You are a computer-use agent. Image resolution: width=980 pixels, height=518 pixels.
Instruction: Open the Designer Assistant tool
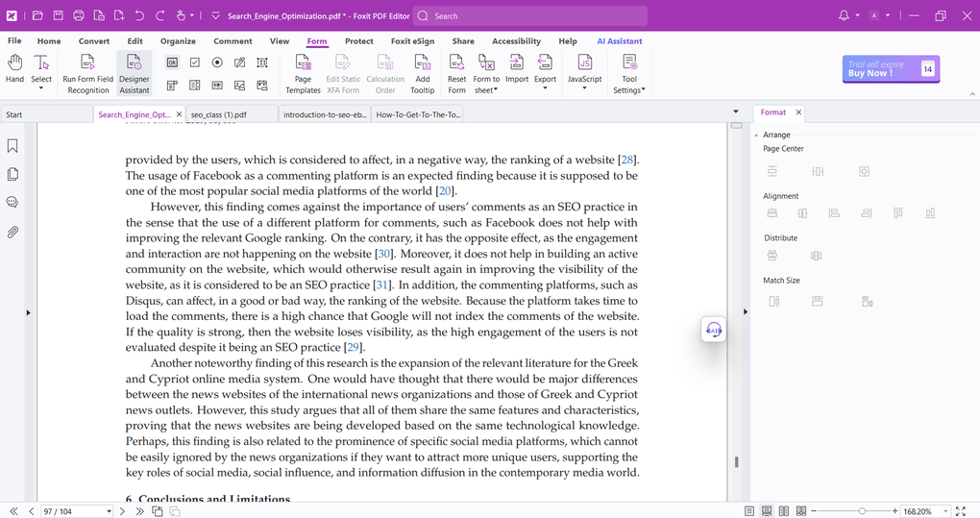point(135,73)
